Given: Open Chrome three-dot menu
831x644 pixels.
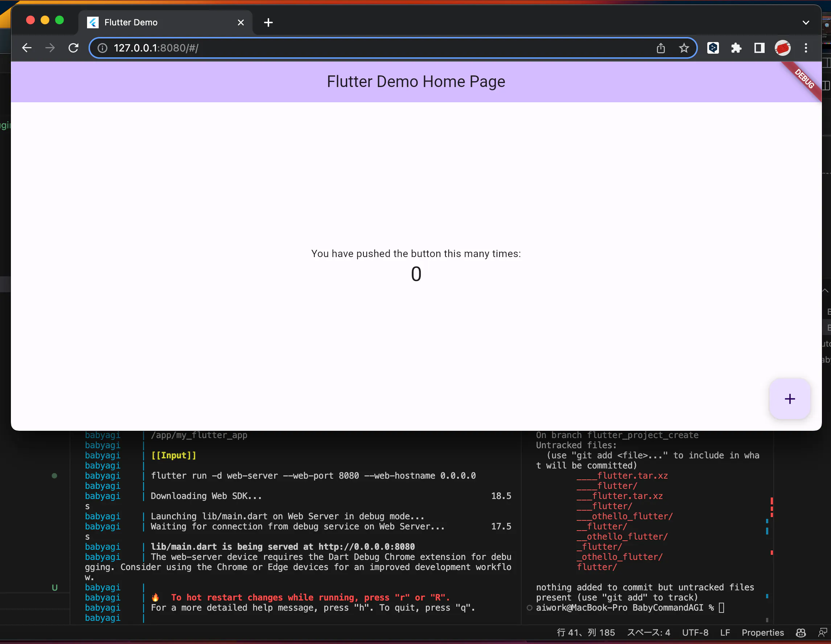Looking at the screenshot, I should pos(806,48).
